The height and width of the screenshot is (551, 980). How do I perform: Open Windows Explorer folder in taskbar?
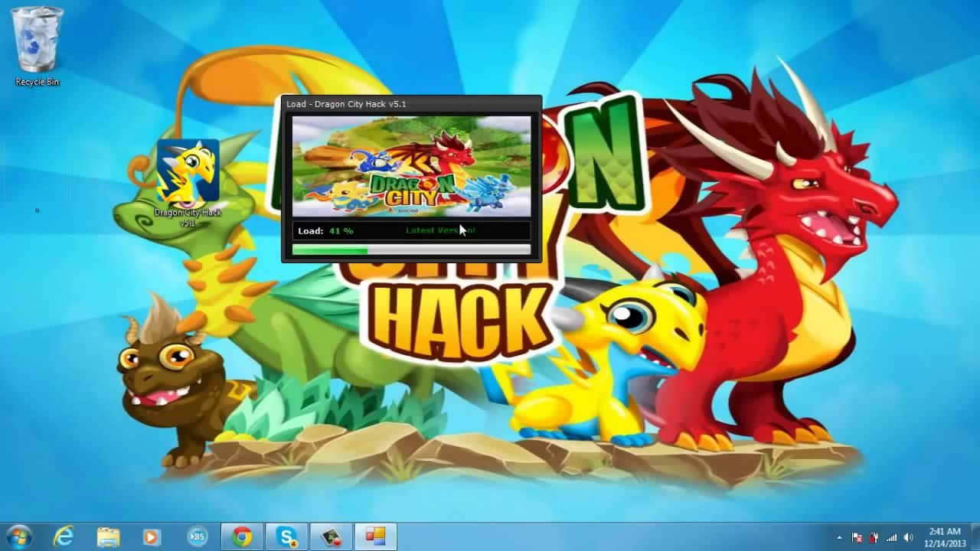108,536
